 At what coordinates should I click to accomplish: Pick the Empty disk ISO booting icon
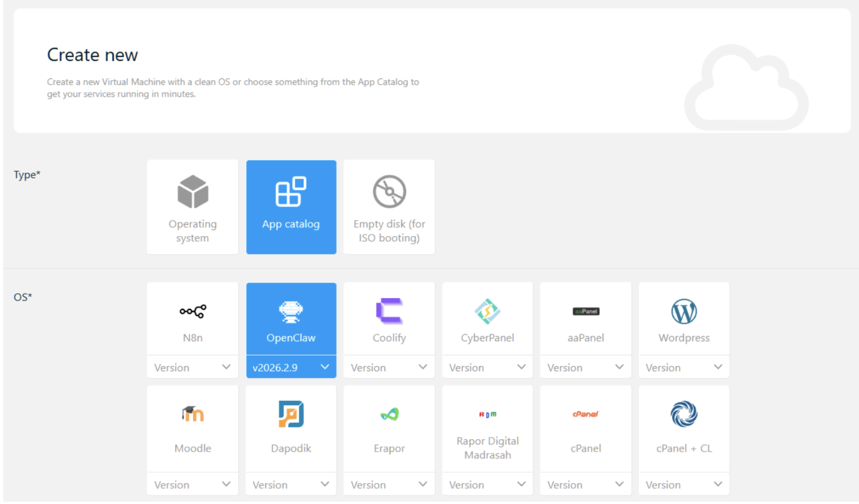tap(389, 192)
